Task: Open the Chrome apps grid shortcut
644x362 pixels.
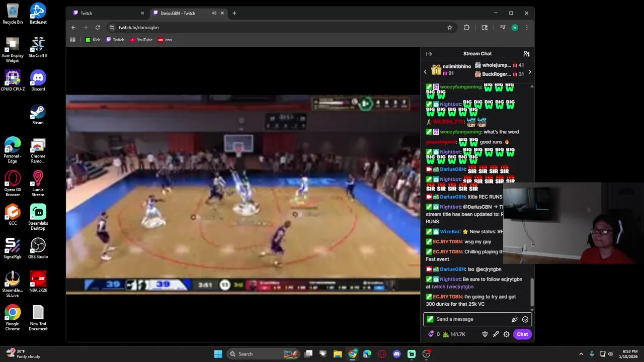Action: tap(73, 40)
